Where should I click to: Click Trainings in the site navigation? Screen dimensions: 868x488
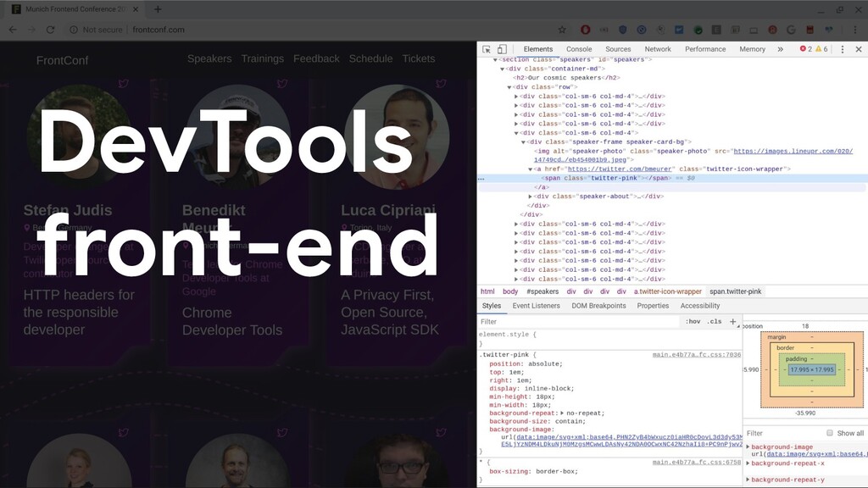point(263,58)
